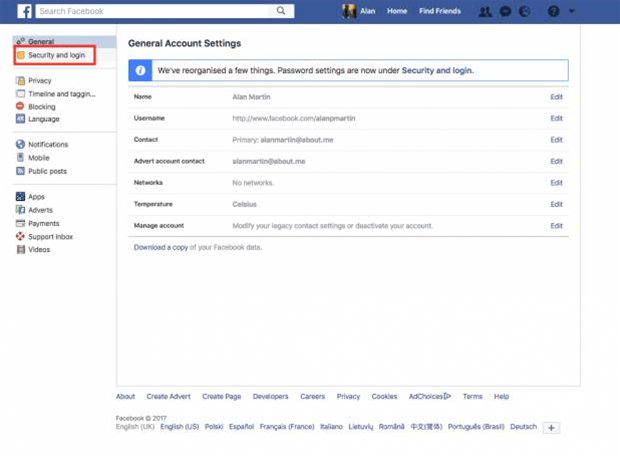Click the General gears icon in sidebar
The width and height of the screenshot is (620, 456).
click(x=21, y=41)
